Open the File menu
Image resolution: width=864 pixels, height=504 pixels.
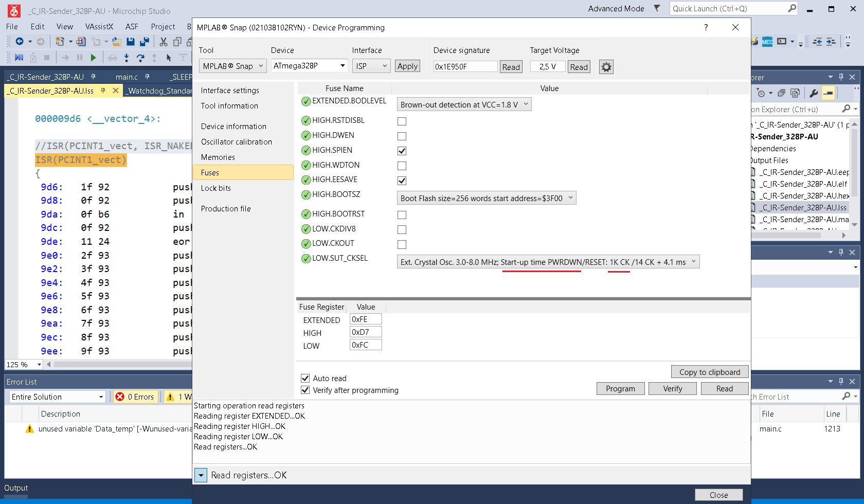click(12, 27)
